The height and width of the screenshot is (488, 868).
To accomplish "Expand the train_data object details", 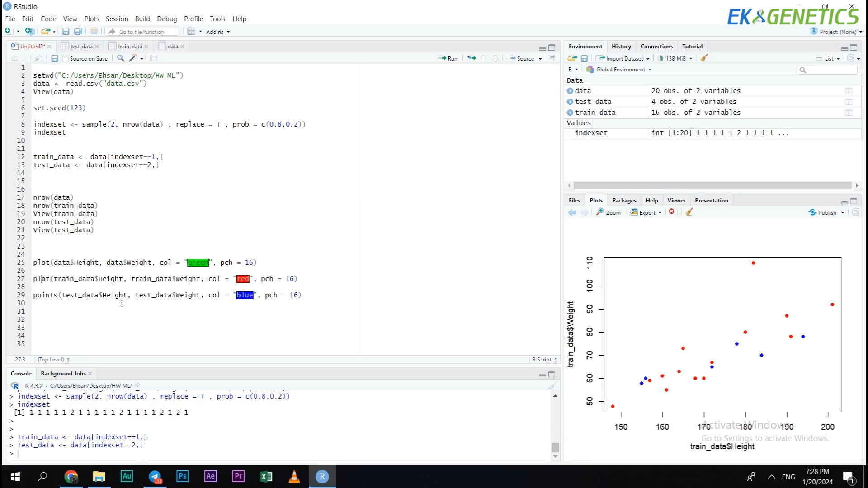I will point(570,113).
